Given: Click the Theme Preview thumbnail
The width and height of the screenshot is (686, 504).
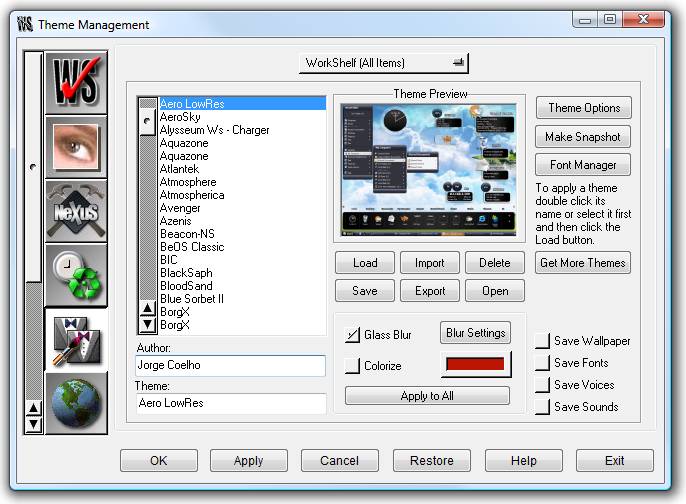Looking at the screenshot, I should (x=429, y=169).
